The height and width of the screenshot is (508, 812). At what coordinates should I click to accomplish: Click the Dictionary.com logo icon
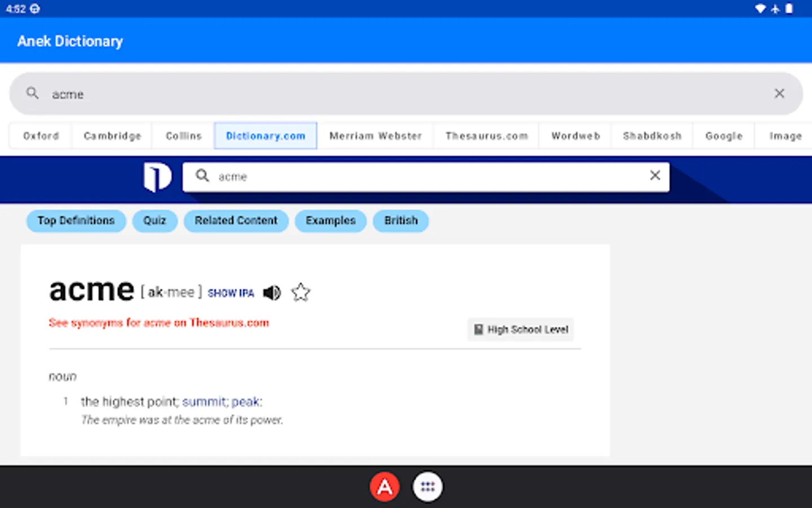pyautogui.click(x=157, y=177)
